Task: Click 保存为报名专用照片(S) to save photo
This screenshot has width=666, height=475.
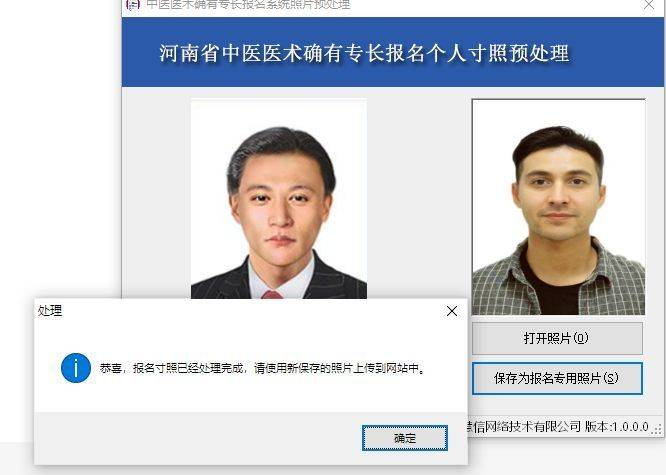Action: [x=557, y=378]
